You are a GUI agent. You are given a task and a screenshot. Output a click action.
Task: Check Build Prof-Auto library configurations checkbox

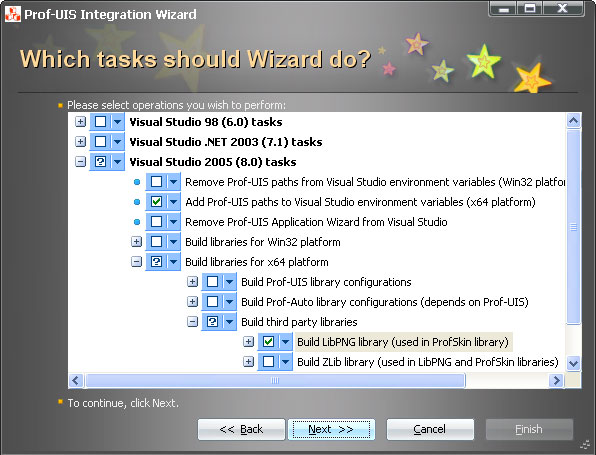point(212,302)
